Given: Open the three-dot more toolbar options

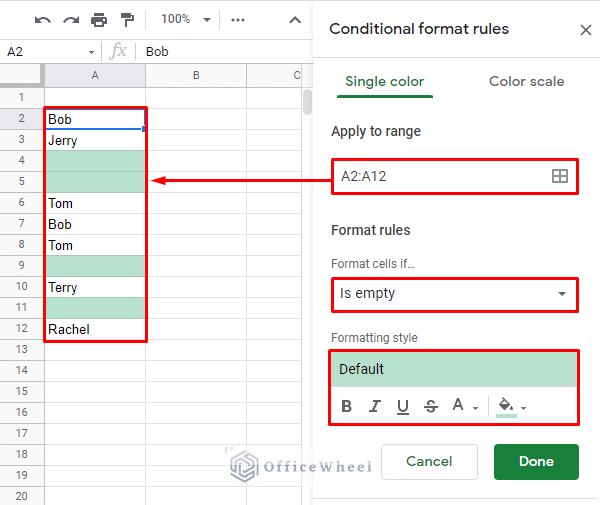Looking at the screenshot, I should [238, 20].
